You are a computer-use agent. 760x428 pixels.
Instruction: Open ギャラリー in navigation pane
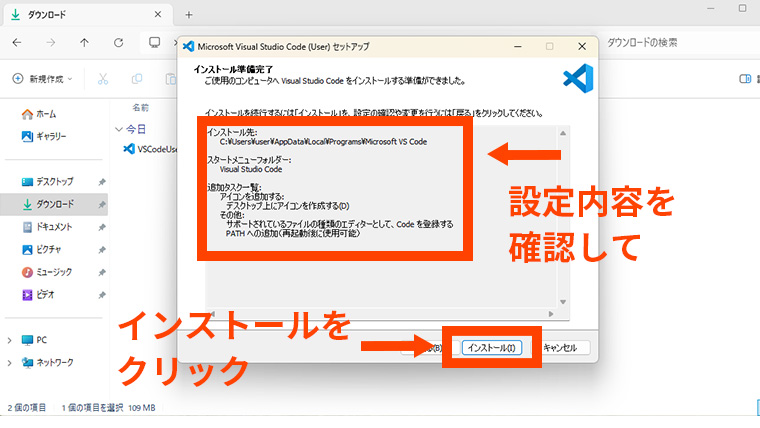click(51, 136)
